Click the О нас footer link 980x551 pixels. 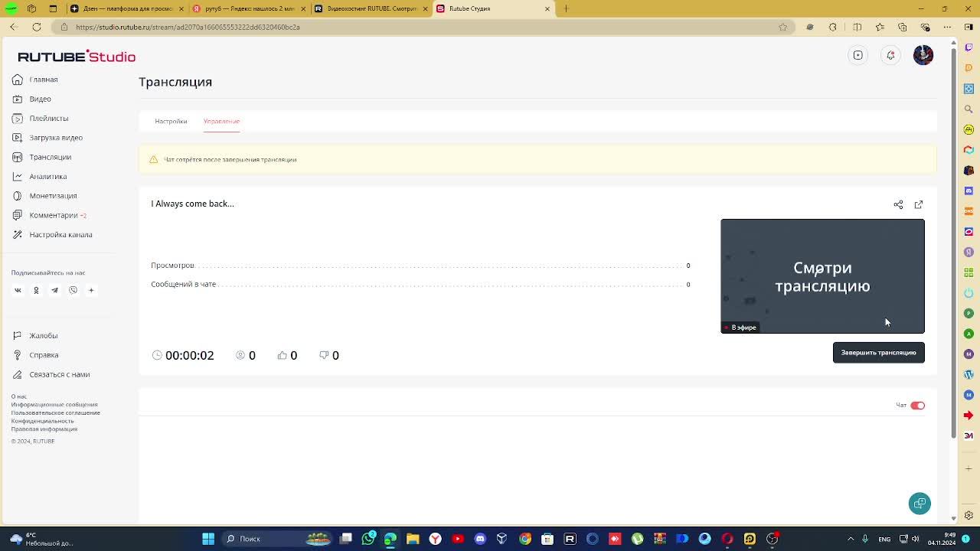[18, 396]
